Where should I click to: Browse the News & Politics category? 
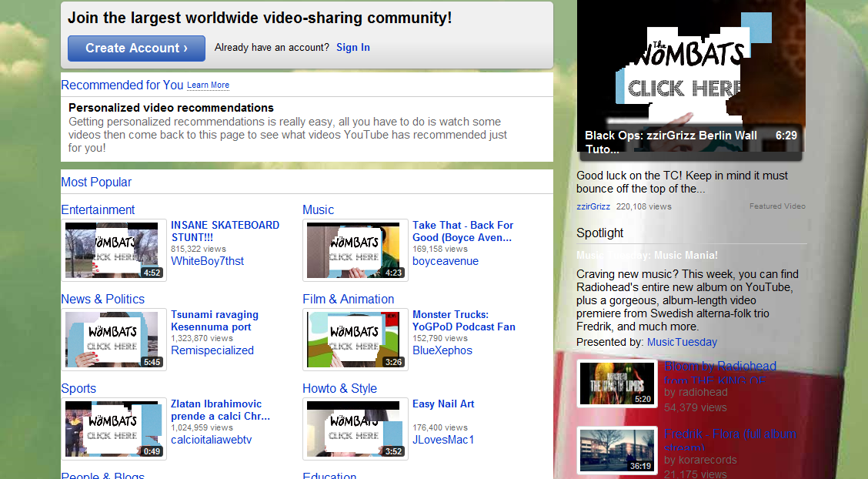pos(103,299)
